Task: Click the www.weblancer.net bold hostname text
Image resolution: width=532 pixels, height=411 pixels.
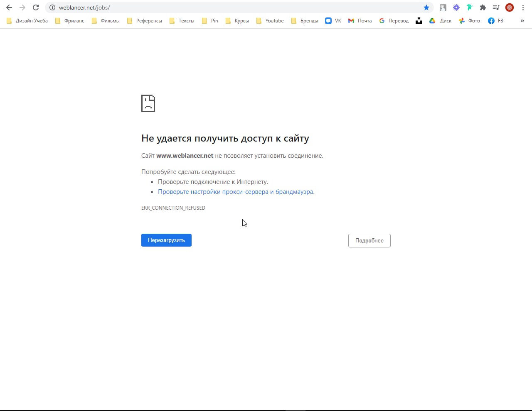Action: 185,156
